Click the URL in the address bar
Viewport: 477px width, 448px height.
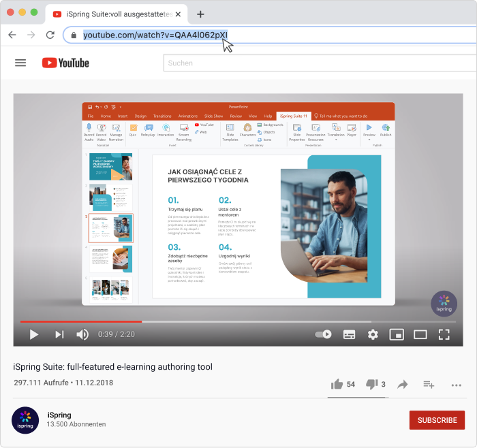tap(155, 35)
